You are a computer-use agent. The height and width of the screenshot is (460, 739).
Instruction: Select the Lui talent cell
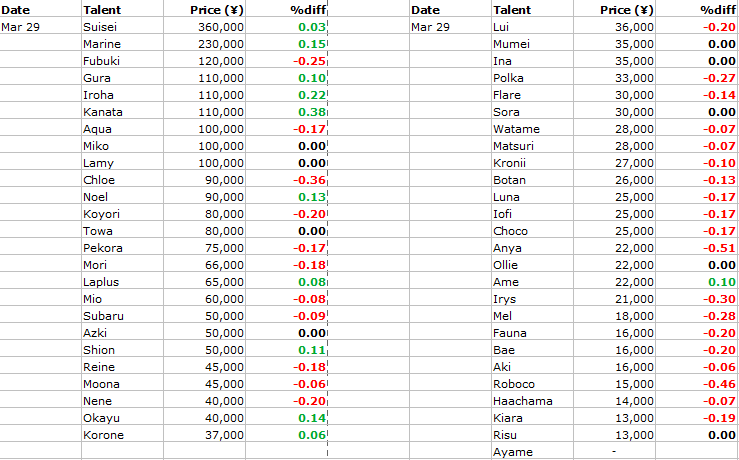click(x=533, y=27)
